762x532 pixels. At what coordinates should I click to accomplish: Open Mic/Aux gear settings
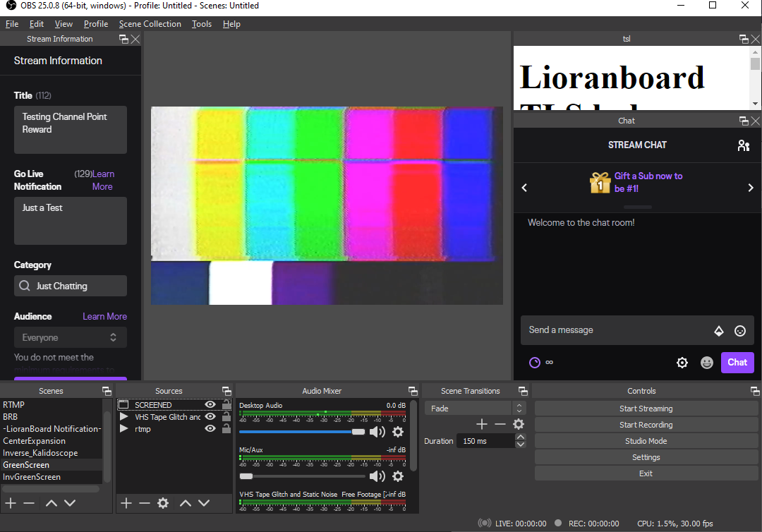397,476
